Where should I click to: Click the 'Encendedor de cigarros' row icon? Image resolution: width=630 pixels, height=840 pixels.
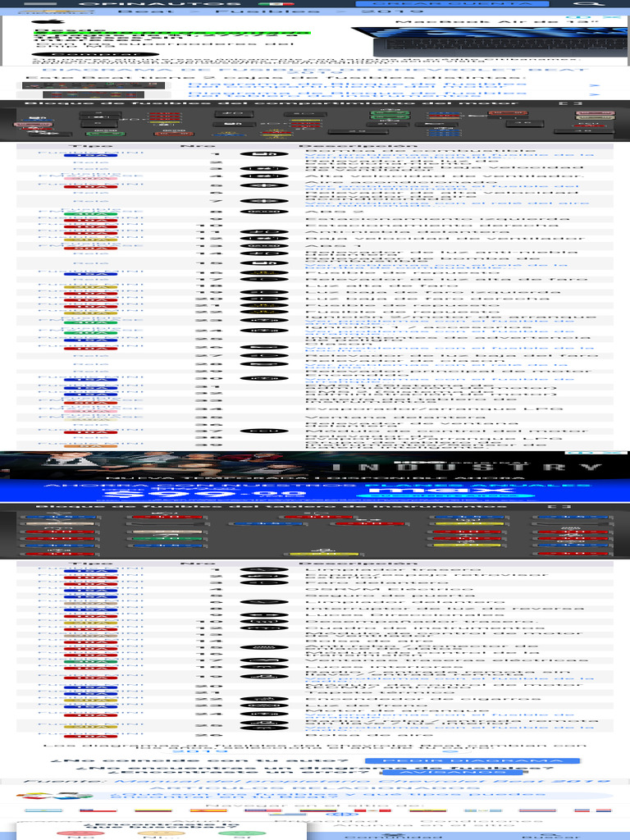(x=264, y=699)
